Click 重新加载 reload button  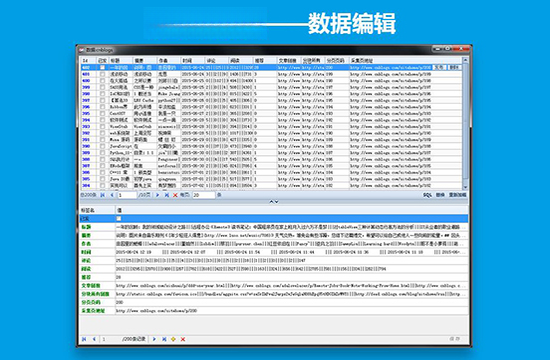(458, 195)
